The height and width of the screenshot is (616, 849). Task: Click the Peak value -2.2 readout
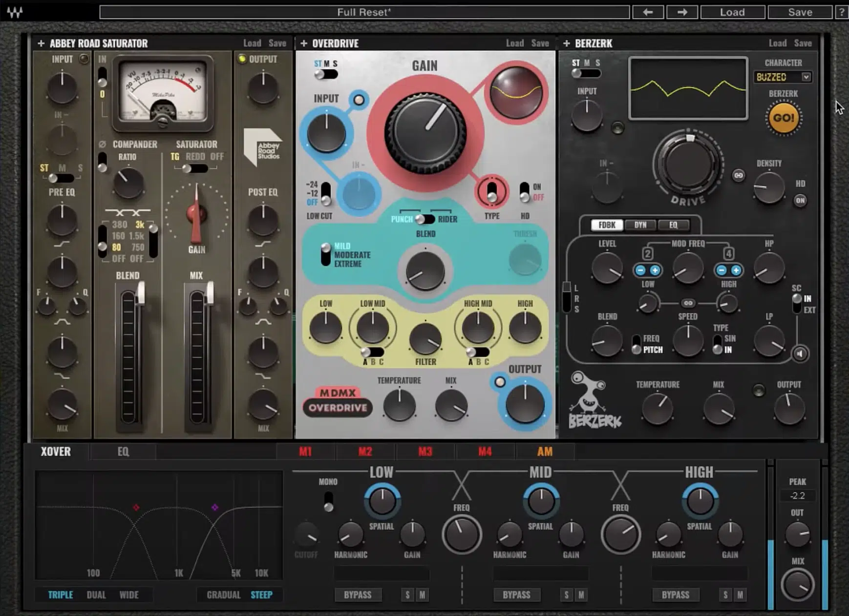(x=797, y=495)
